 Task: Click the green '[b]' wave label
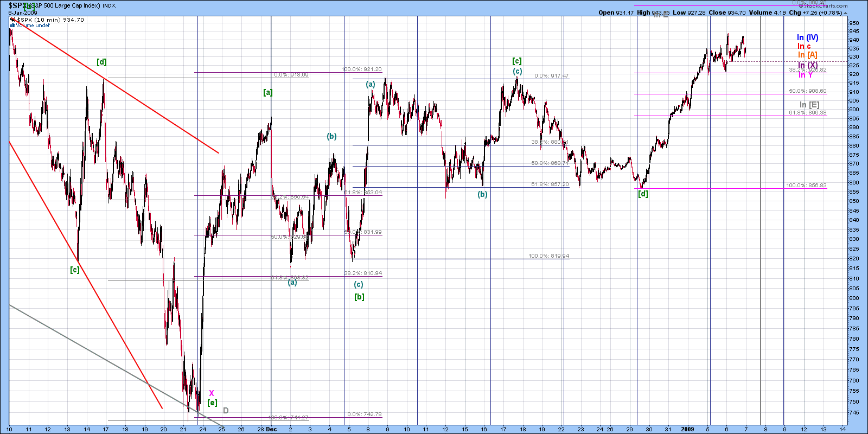tap(359, 297)
